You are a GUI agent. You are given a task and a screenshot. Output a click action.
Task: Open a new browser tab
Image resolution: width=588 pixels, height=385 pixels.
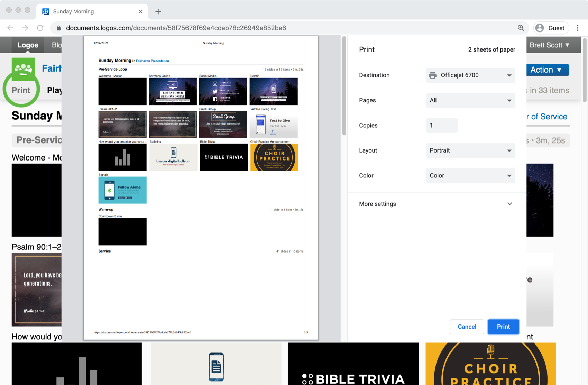tap(158, 11)
